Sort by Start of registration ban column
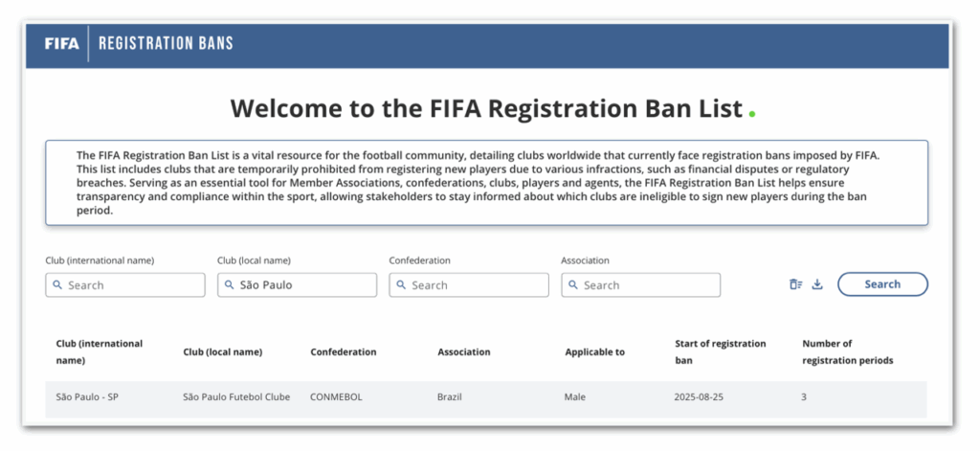This screenshot has height=451, width=980. pos(721,351)
